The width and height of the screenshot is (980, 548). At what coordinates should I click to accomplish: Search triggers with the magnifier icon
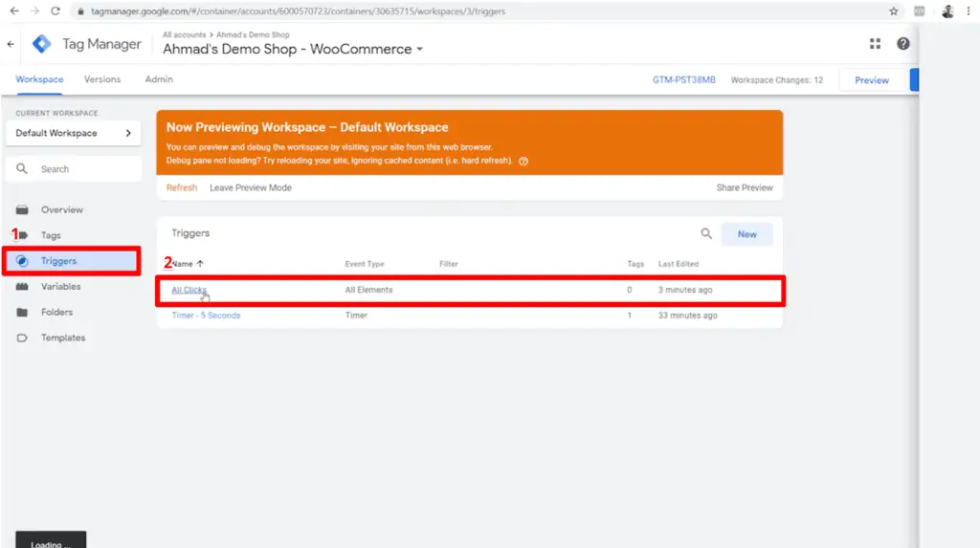[x=706, y=233]
